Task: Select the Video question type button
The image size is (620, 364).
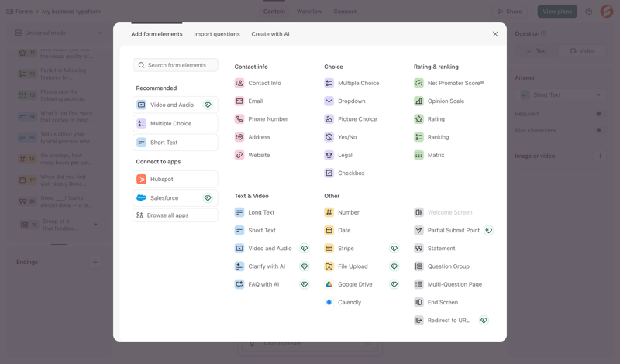Action: coord(583,50)
